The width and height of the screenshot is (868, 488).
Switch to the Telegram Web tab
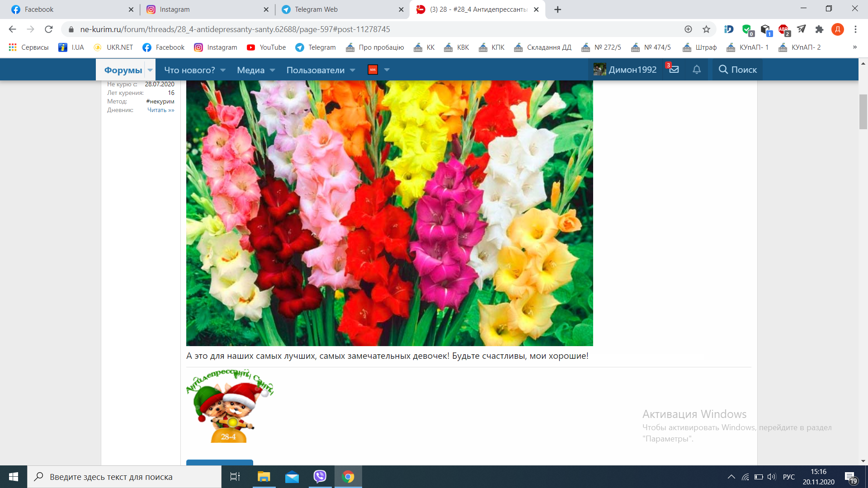(316, 9)
